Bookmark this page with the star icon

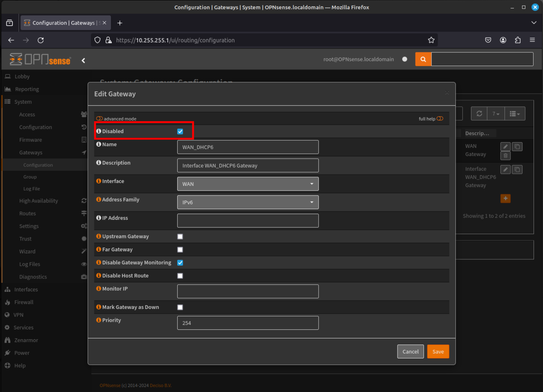[x=431, y=40]
